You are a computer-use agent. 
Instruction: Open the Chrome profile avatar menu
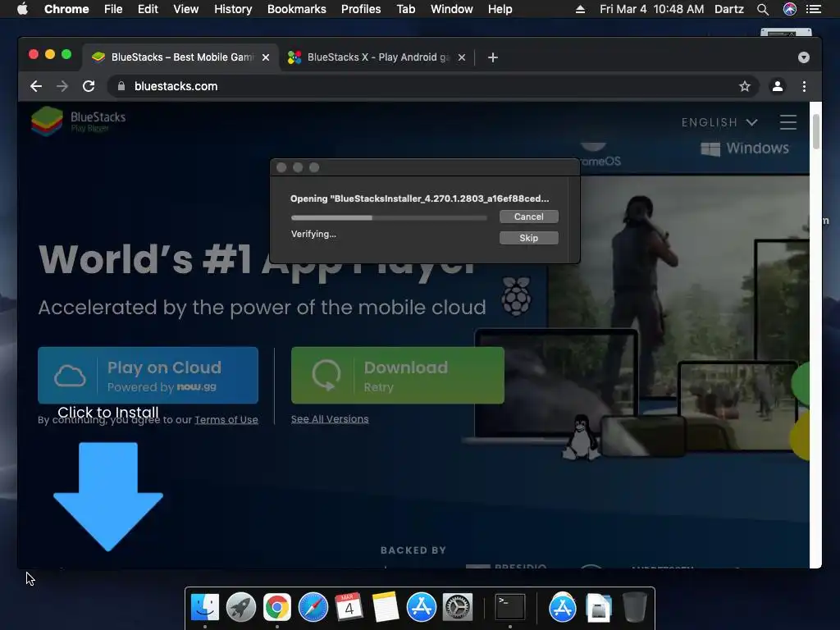pyautogui.click(x=778, y=86)
